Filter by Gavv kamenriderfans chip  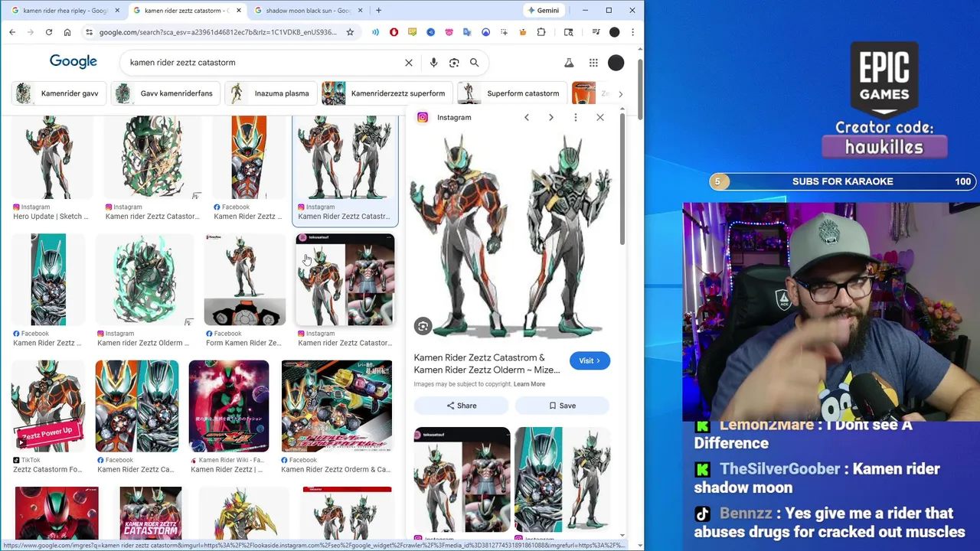point(165,93)
